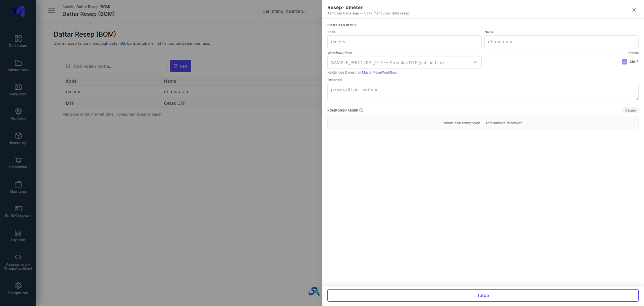The image size is (644, 306).
Task: Open Staff/Karyawan icon
Action: coord(18,209)
